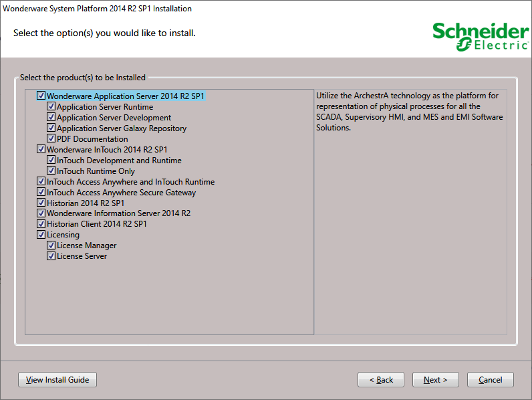Uncheck InTouch Access Anywhere and InTouch Runtime checkbox
Image resolution: width=532 pixels, height=400 pixels.
pyautogui.click(x=41, y=181)
